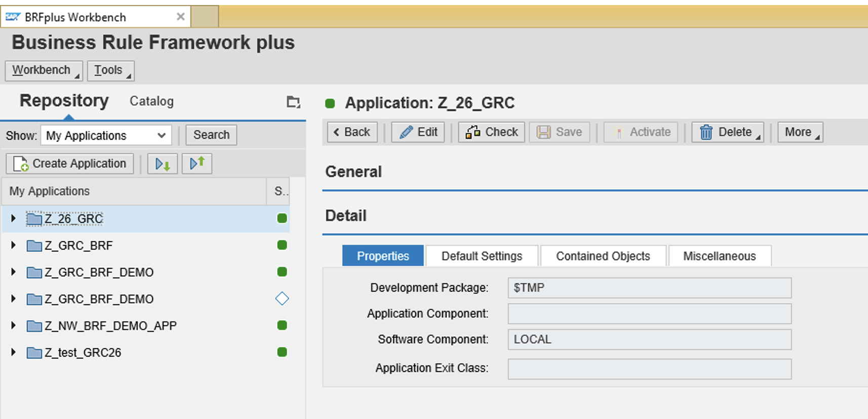This screenshot has height=419, width=868.
Task: Collapse the Detail section header
Action: [346, 216]
